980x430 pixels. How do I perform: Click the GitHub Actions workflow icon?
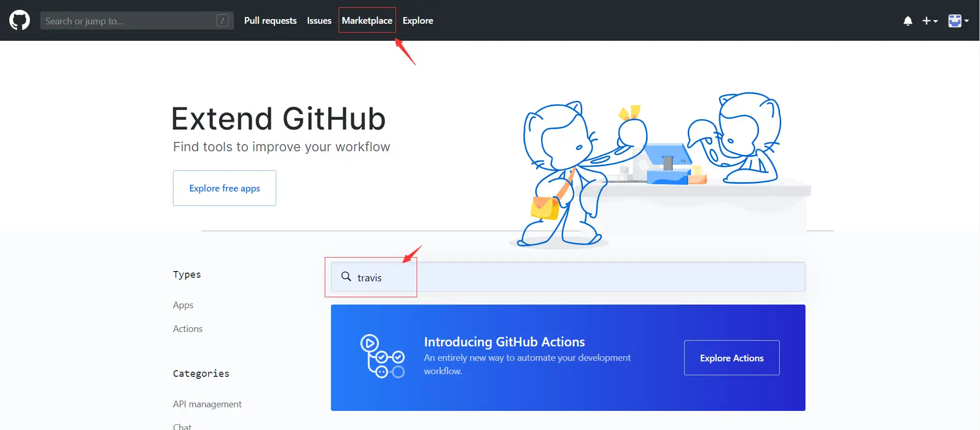[382, 357]
